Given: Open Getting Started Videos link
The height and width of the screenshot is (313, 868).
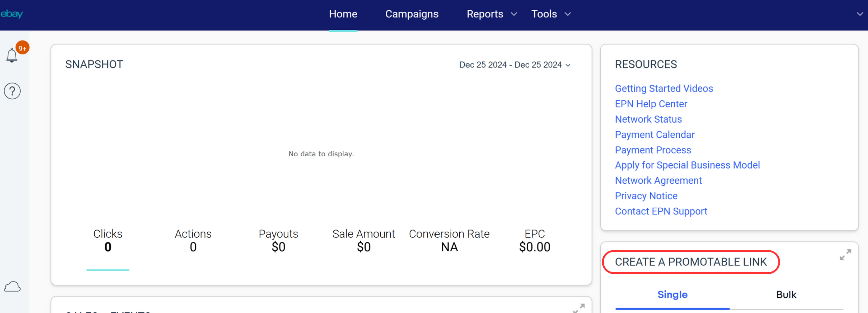Looking at the screenshot, I should tap(664, 88).
